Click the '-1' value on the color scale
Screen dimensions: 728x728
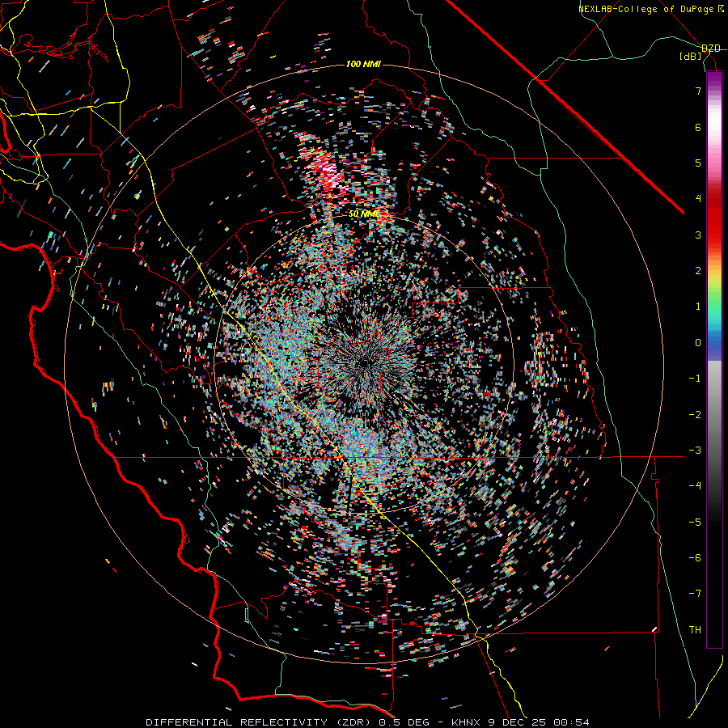coord(695,379)
